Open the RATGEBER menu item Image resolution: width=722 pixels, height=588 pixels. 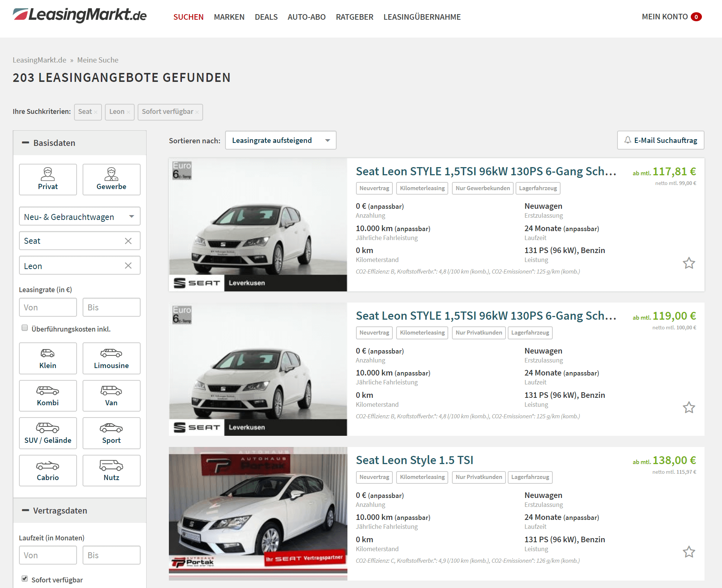coord(354,17)
